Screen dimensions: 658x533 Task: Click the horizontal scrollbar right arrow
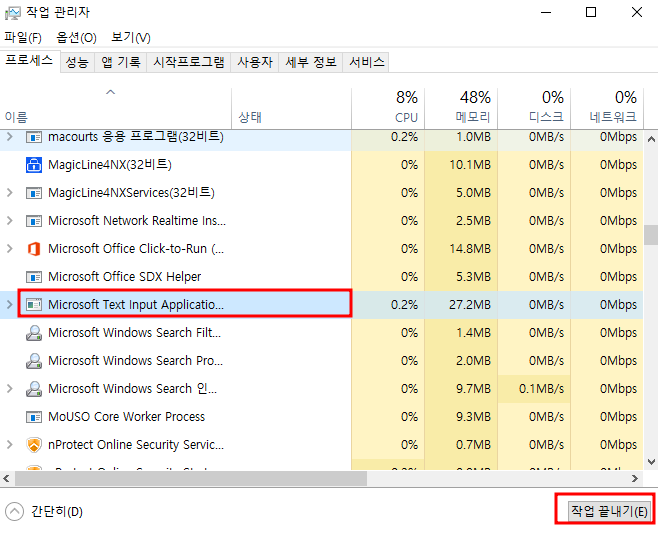click(x=634, y=478)
